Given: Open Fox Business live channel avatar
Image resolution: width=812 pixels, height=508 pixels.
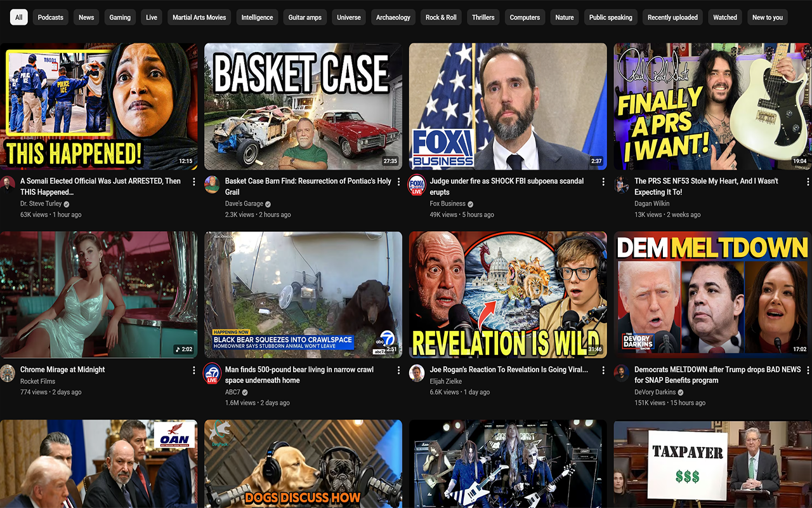Looking at the screenshot, I should [417, 184].
